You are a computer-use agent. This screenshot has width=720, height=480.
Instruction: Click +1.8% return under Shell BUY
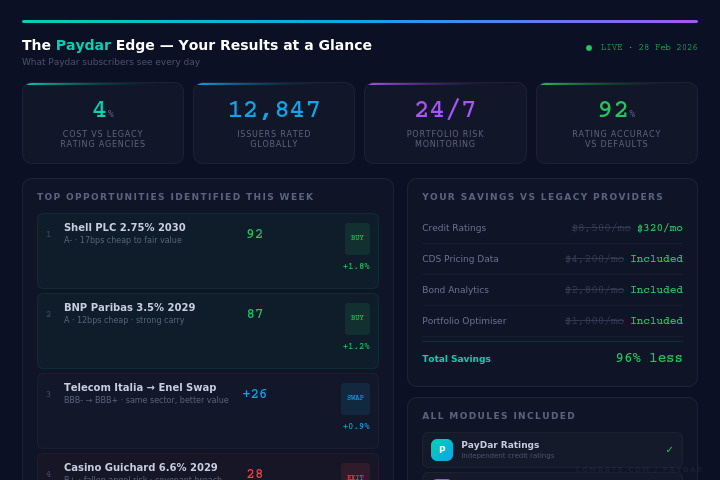pos(356,266)
